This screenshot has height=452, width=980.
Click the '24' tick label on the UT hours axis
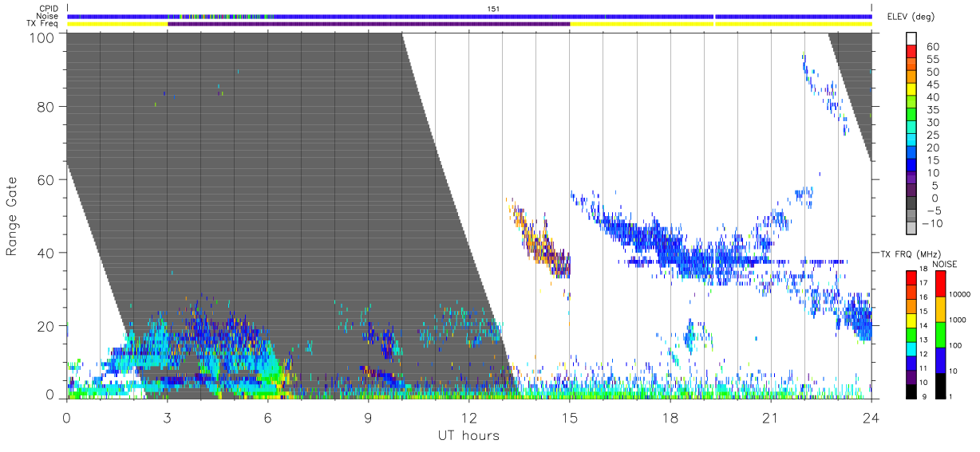tap(871, 417)
